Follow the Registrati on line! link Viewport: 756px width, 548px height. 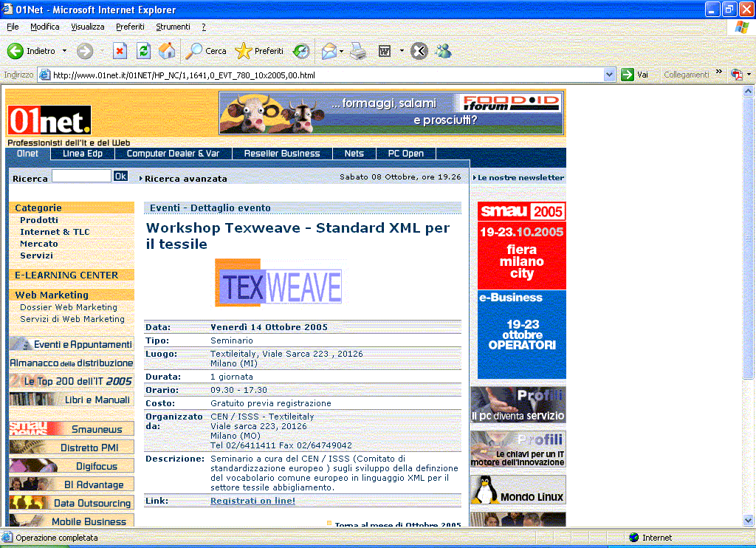(252, 501)
